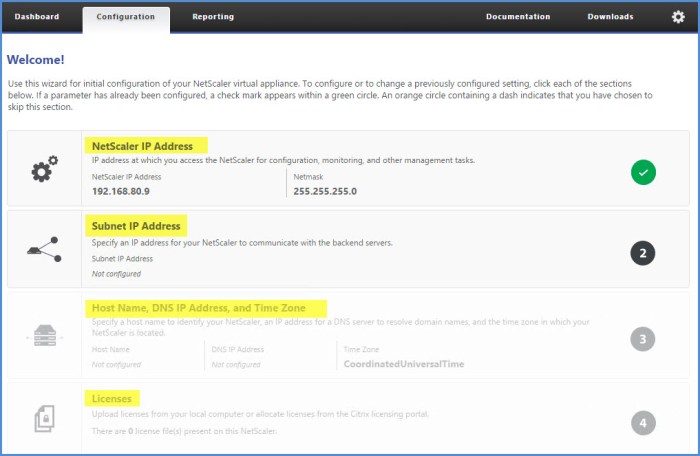Open the Subnet IP Address section
700x456 pixels.
135,226
